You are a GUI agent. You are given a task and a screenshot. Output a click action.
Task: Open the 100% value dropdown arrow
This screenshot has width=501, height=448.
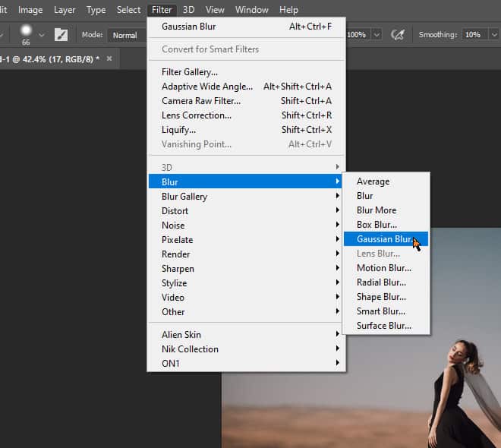[x=377, y=34]
